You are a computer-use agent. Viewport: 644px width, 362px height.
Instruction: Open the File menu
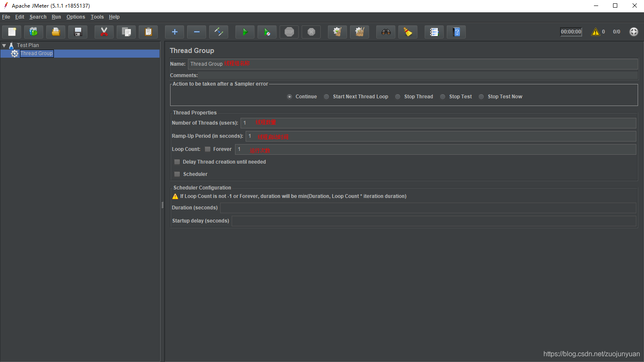pyautogui.click(x=6, y=17)
